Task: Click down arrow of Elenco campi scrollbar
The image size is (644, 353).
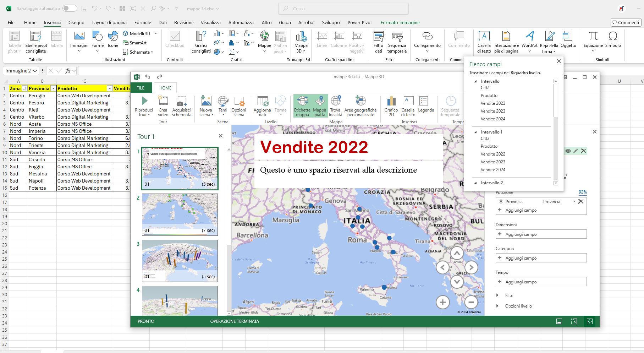Action: [x=556, y=183]
